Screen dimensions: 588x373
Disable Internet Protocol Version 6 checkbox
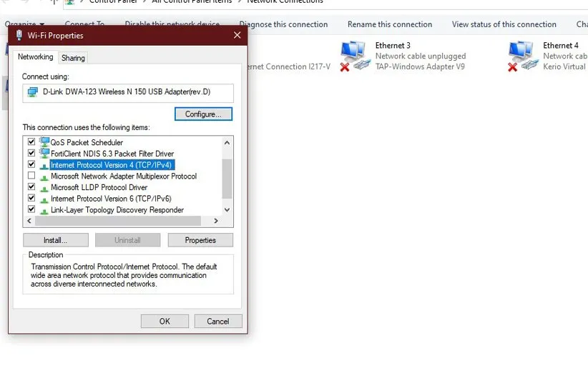tap(31, 198)
